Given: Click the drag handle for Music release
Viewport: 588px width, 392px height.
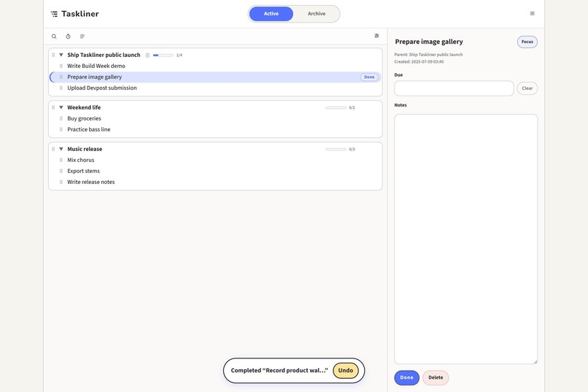Looking at the screenshot, I should [x=53, y=149].
